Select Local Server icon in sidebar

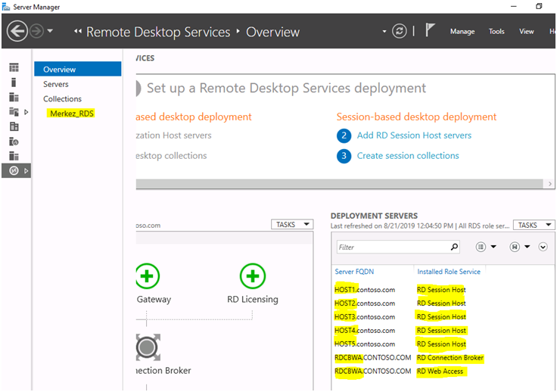(14, 82)
